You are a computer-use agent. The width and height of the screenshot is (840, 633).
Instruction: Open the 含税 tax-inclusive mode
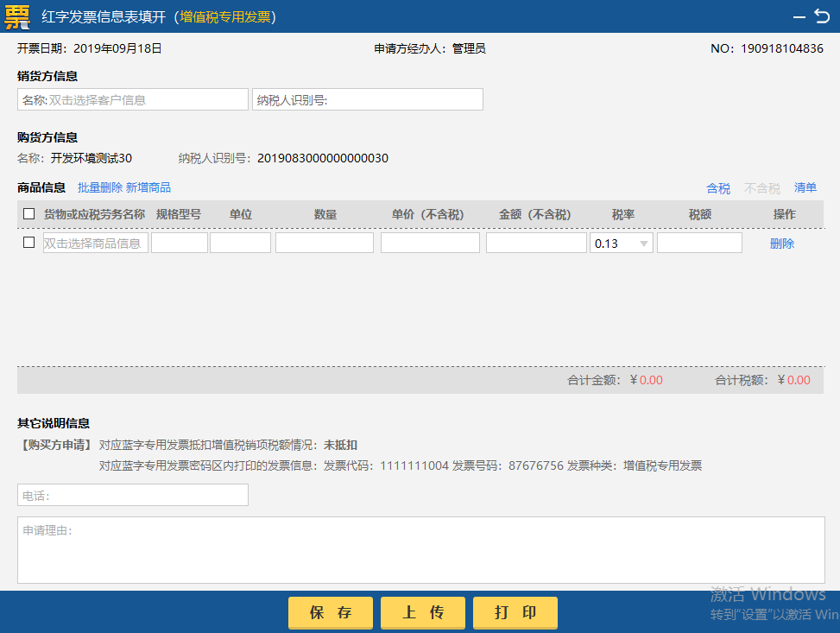point(717,187)
